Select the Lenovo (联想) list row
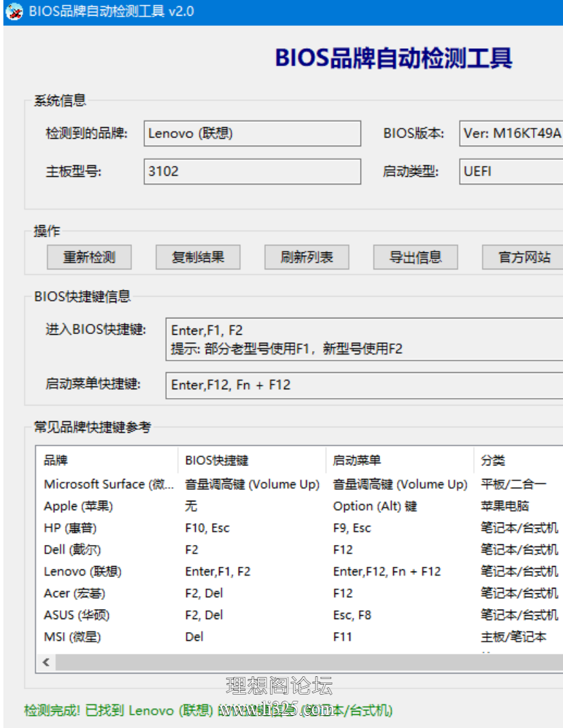Image resolution: width=563 pixels, height=728 pixels. point(299,572)
